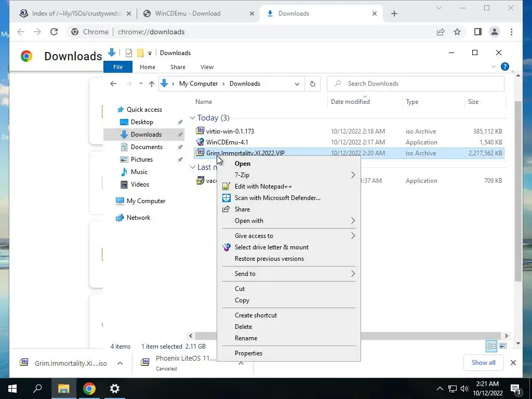The width and height of the screenshot is (532, 399).
Task: Open Videos in navigation pane
Action: [140, 184]
